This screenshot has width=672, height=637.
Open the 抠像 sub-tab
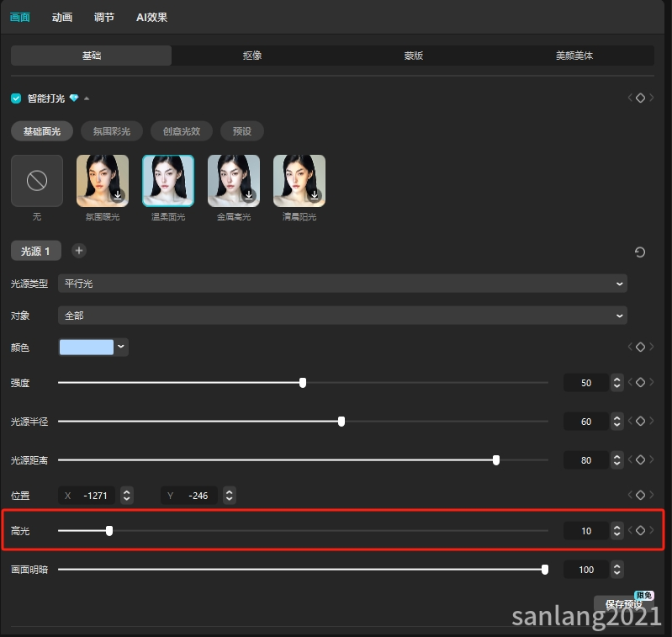[251, 56]
